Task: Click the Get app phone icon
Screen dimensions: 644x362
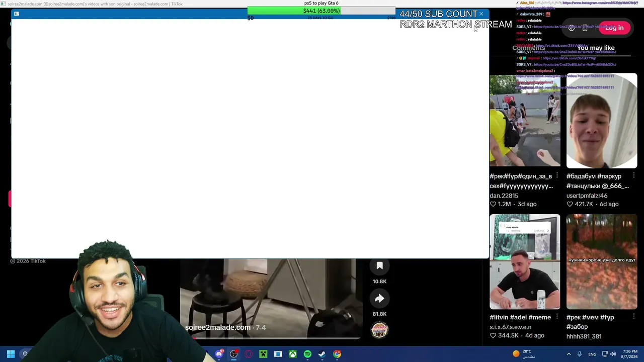Action: coord(585,28)
